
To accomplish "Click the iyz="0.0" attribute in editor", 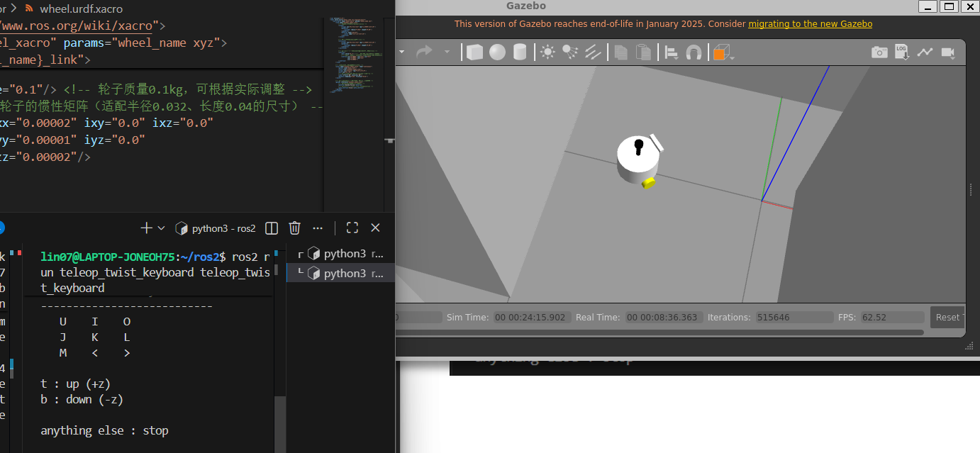I will tap(115, 140).
